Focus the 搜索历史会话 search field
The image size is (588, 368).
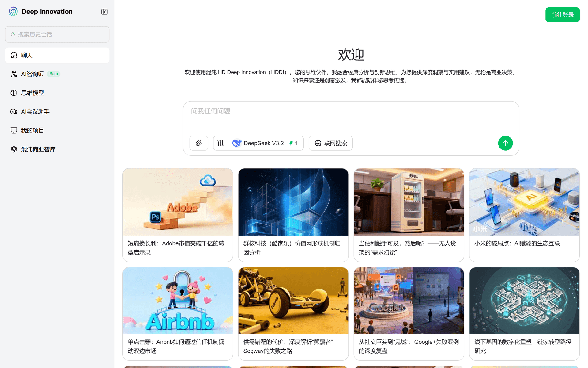(x=57, y=34)
